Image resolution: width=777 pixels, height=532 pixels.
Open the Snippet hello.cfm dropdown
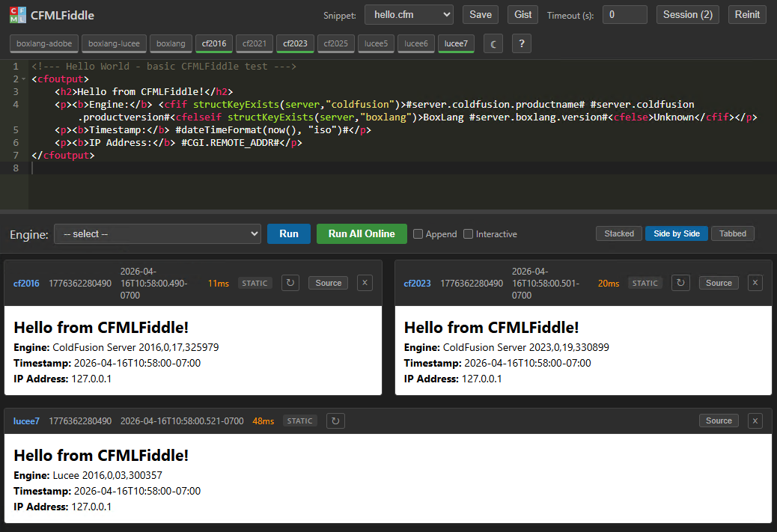coord(409,15)
